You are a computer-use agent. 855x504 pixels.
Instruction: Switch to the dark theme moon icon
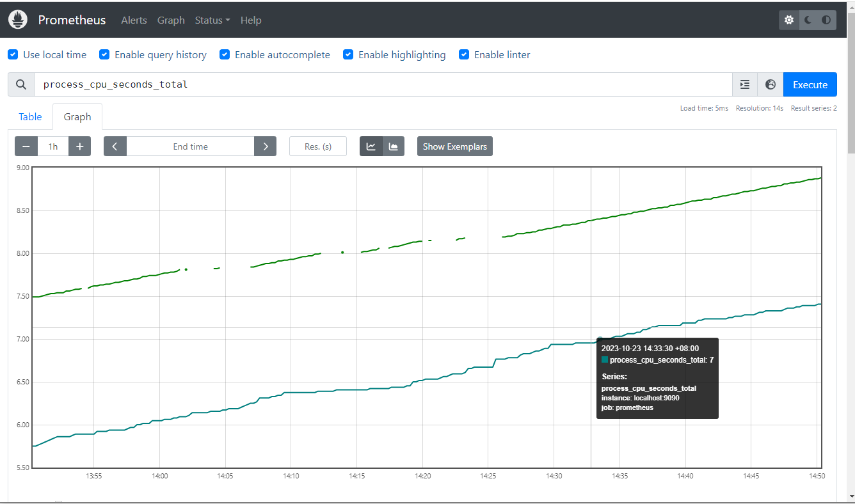click(x=808, y=20)
